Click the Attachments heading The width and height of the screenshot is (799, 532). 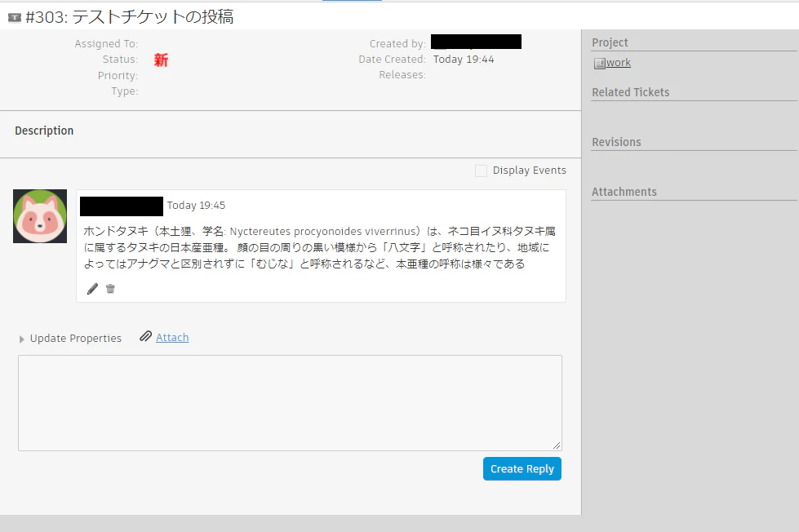click(624, 192)
